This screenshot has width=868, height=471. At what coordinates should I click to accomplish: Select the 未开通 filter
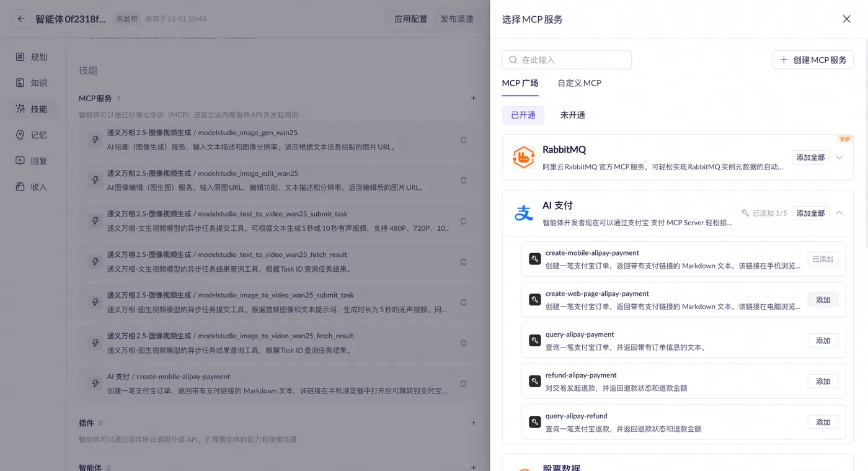(x=573, y=115)
